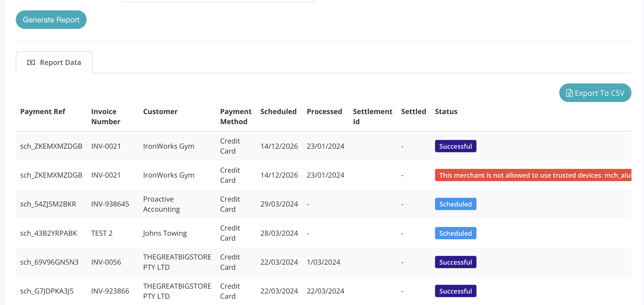The image size is (644, 305).
Task: Click the red trusted devices error message
Action: [531, 175]
